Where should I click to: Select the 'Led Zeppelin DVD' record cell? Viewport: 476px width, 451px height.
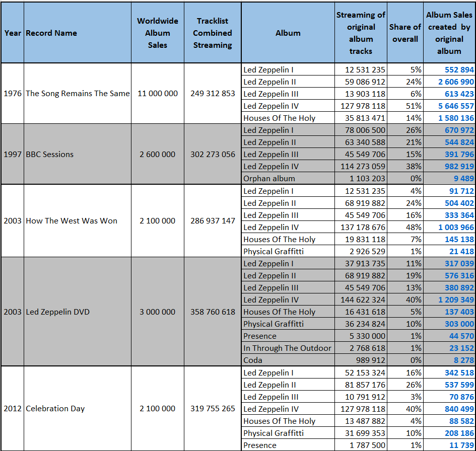(x=78, y=312)
